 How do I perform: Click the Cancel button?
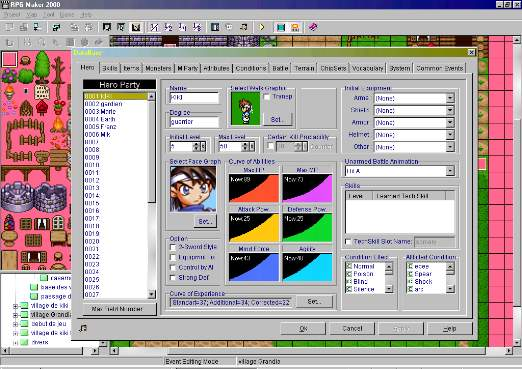click(x=352, y=329)
